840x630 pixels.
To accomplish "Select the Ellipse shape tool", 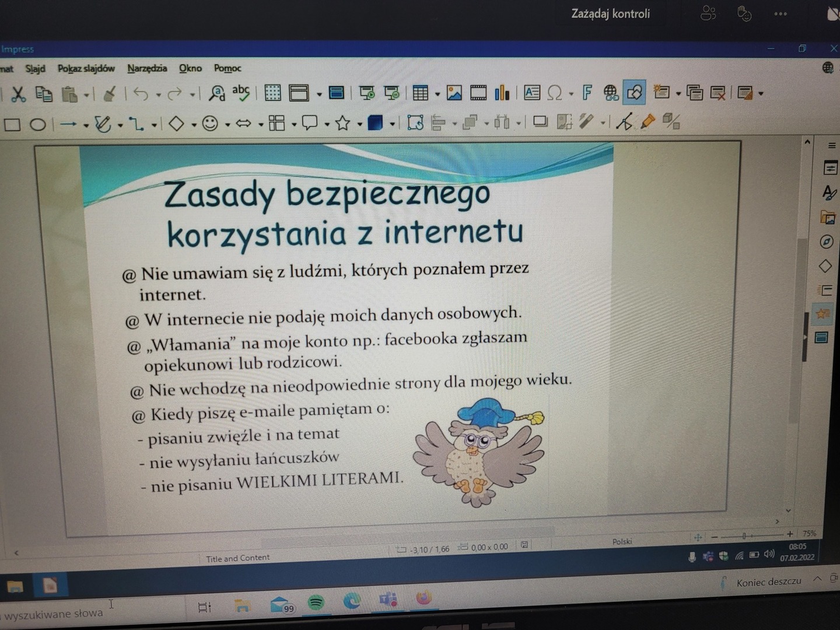I will (x=38, y=125).
